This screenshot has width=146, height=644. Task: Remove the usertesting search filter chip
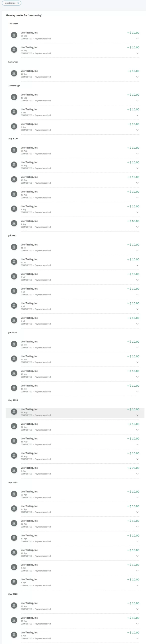click(x=18, y=3)
